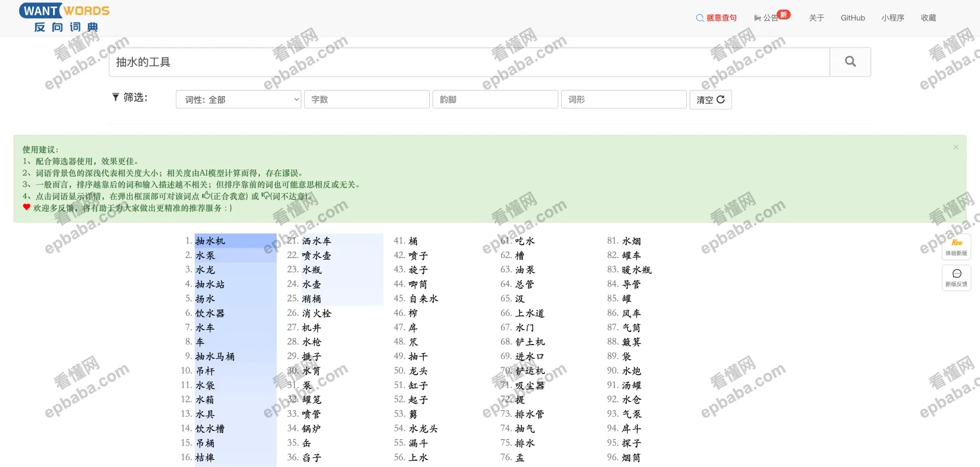Select result word 锅炉
The height and width of the screenshot is (467, 980).
[x=312, y=429]
